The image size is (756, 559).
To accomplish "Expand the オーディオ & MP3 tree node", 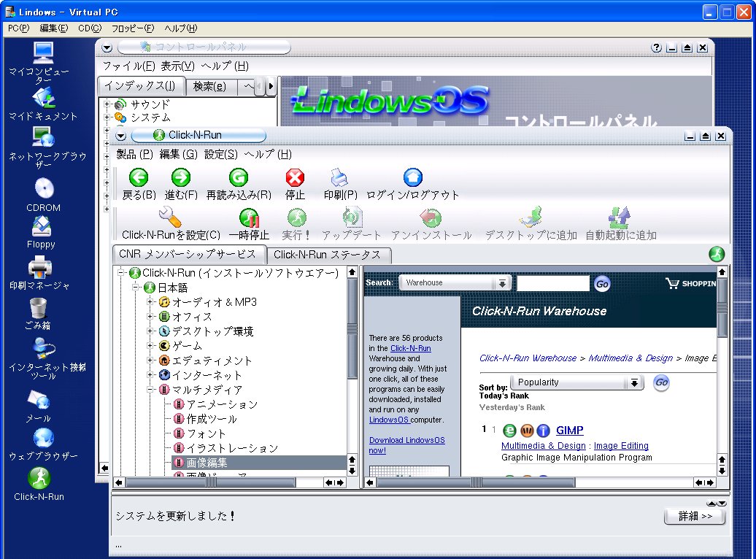I will coord(150,302).
